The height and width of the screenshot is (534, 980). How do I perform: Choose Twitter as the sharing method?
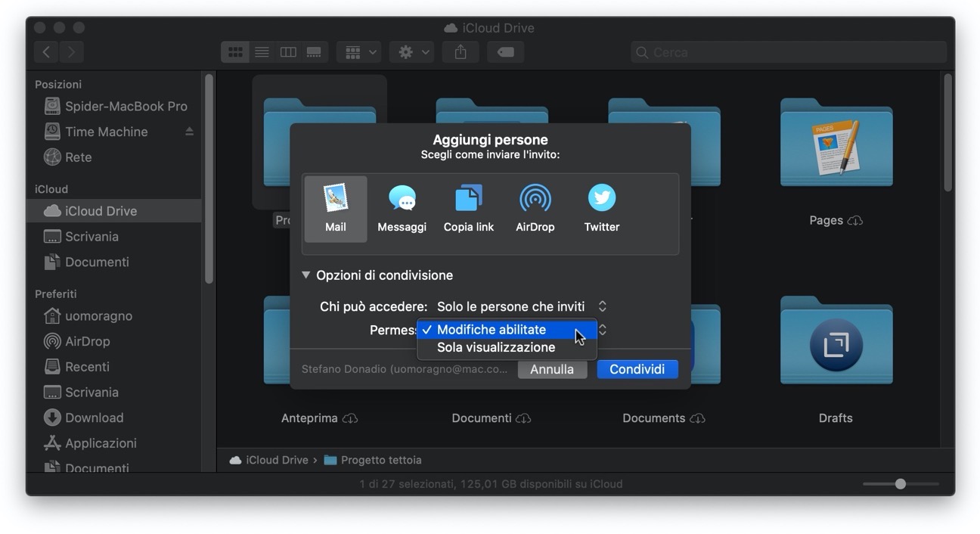point(601,208)
